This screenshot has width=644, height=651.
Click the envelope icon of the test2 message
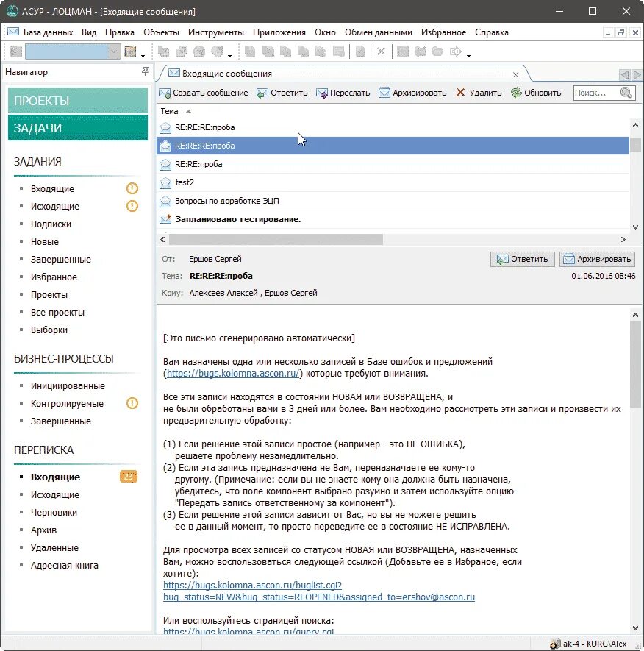point(165,182)
